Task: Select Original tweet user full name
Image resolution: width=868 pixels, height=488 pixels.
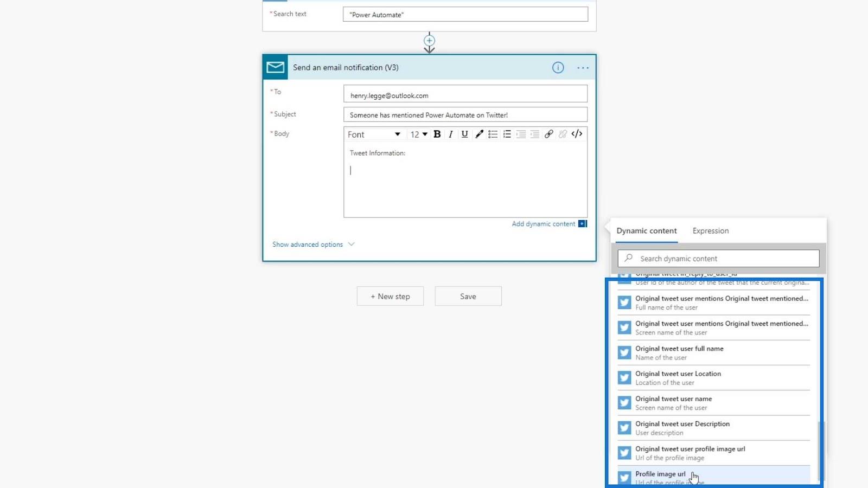Action: (713, 353)
